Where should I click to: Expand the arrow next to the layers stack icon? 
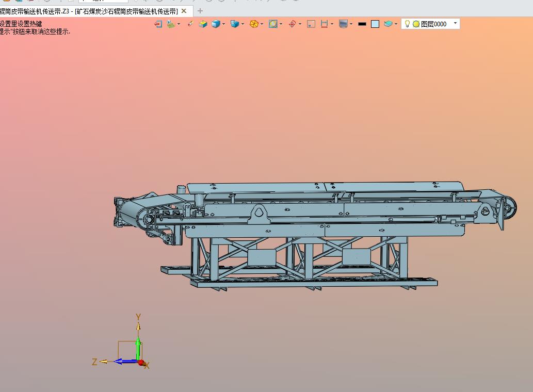(x=396, y=24)
